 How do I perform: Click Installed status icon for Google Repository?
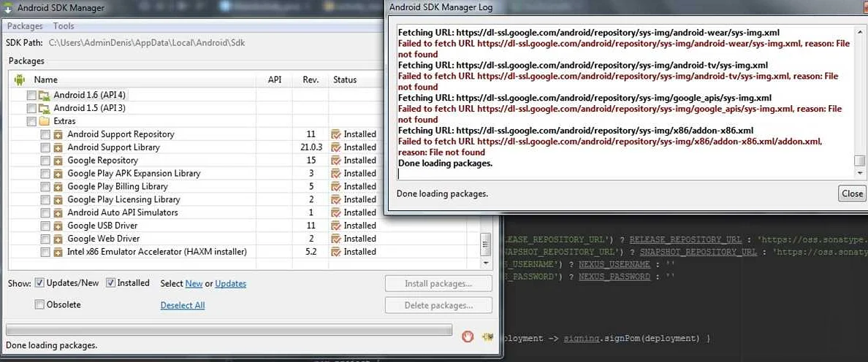click(336, 161)
